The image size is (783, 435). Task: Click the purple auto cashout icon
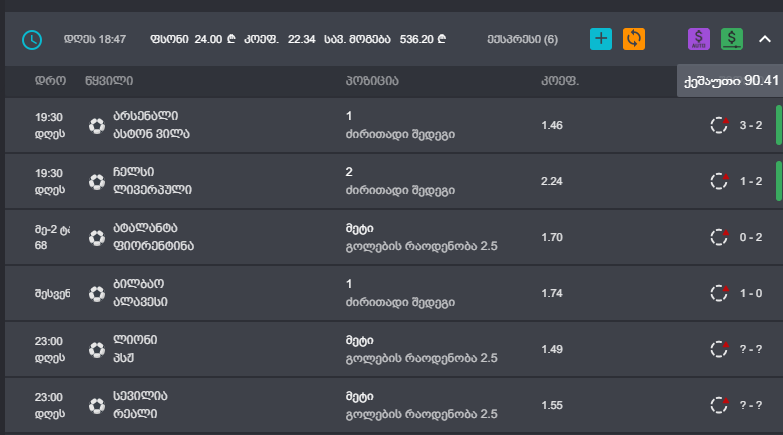pos(699,39)
